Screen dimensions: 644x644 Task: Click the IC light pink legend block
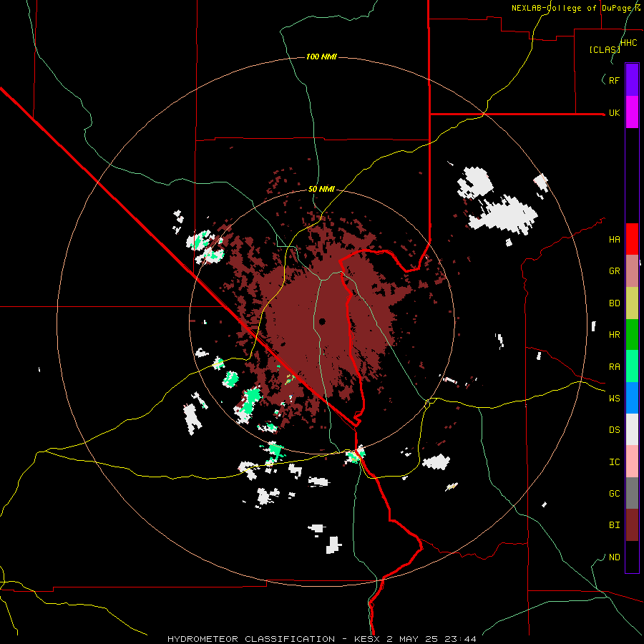[632, 462]
